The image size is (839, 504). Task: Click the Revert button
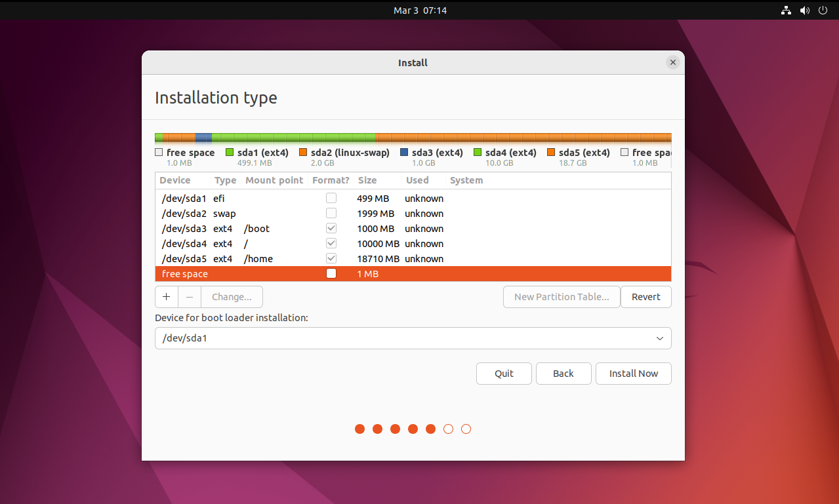point(645,297)
